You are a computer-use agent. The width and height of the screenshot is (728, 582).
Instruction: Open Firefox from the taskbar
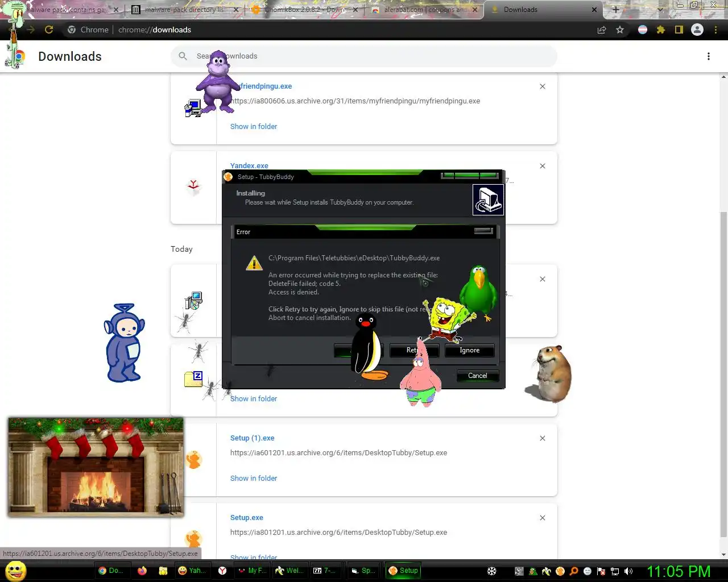pyautogui.click(x=142, y=571)
